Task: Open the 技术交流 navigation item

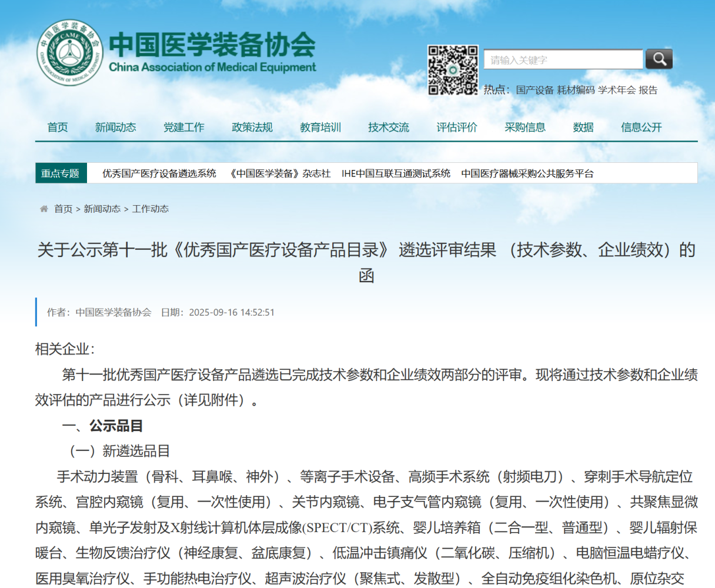Action: pos(389,127)
